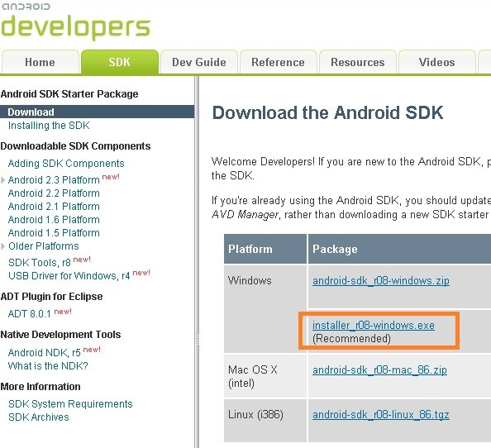The height and width of the screenshot is (448, 491).
Task: Open ADT 8.0.1 link
Action: pyautogui.click(x=30, y=314)
